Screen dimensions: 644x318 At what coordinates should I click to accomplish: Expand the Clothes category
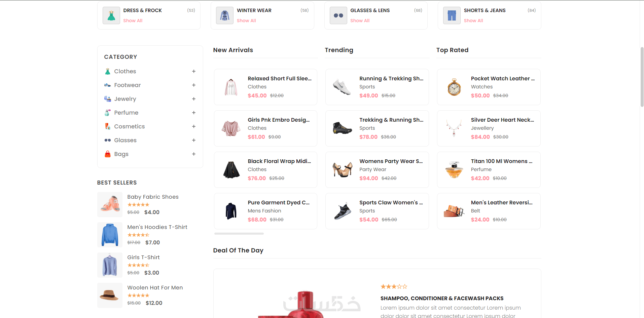(x=194, y=71)
